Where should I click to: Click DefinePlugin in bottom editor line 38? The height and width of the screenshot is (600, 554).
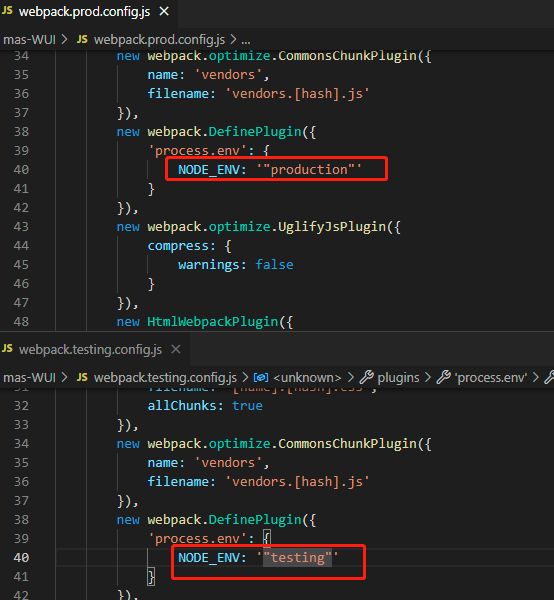pyautogui.click(x=255, y=520)
